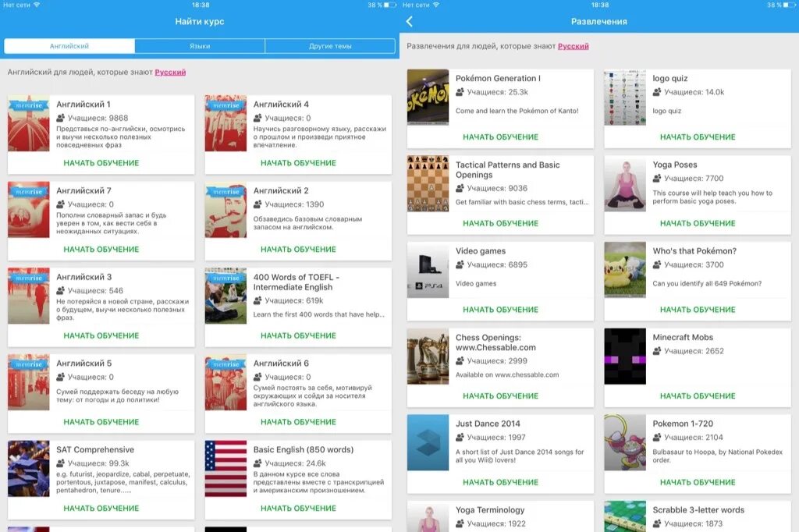Tap the learners icon beside Учащиеся: 2652
Image resolution: width=799 pixels, height=532 pixels.
657,351
